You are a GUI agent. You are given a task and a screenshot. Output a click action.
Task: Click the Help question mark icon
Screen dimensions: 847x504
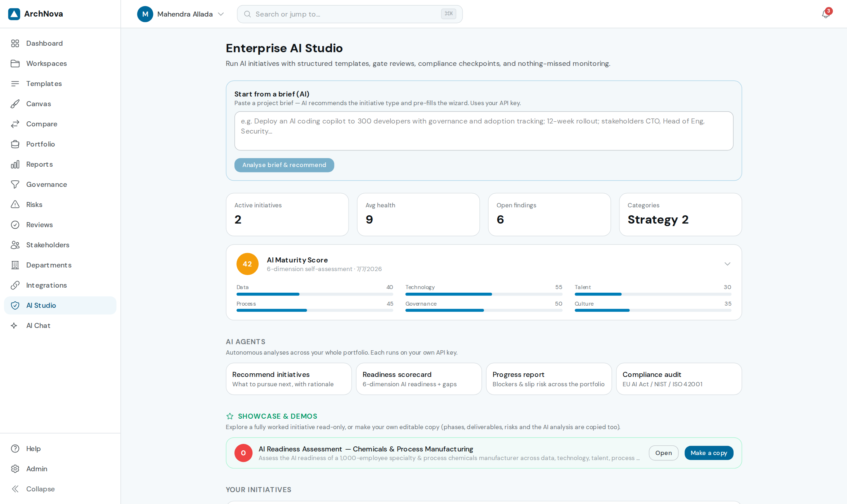coord(15,449)
